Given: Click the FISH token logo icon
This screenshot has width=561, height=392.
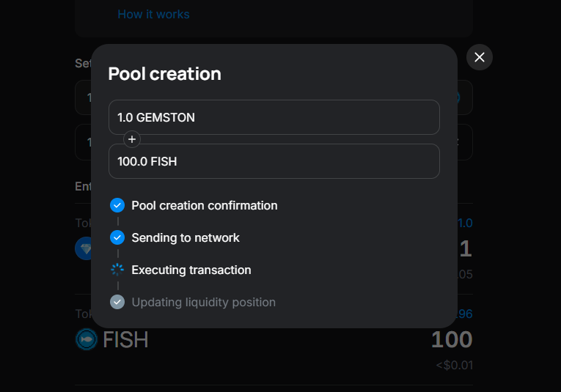Looking at the screenshot, I should [x=87, y=339].
